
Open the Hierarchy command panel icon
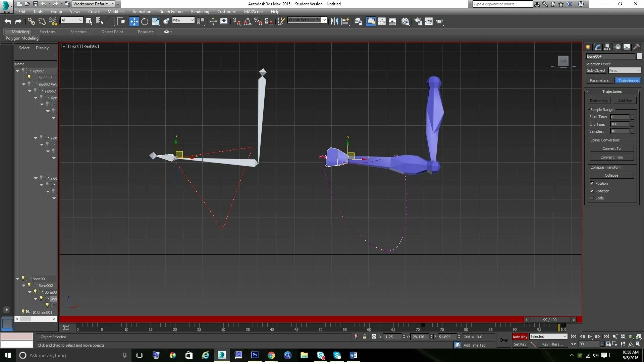coord(607,47)
